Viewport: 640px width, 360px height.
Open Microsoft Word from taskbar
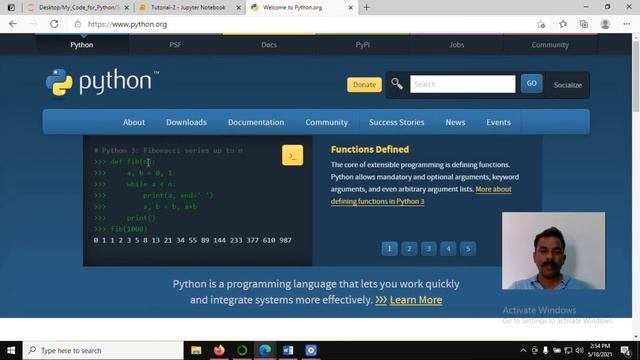288,350
